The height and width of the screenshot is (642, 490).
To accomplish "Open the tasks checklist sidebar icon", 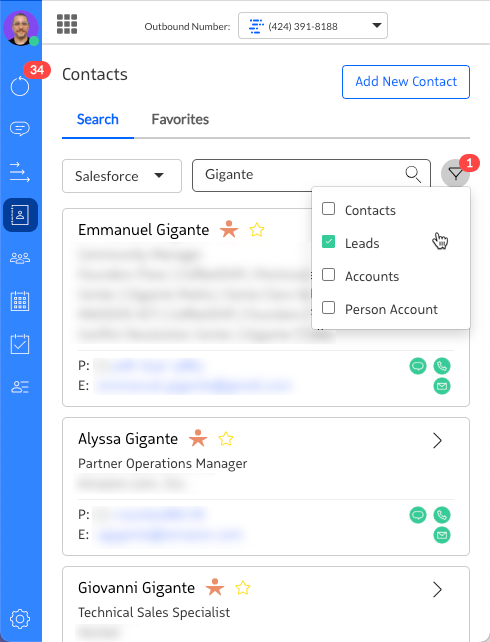I will pyautogui.click(x=20, y=344).
